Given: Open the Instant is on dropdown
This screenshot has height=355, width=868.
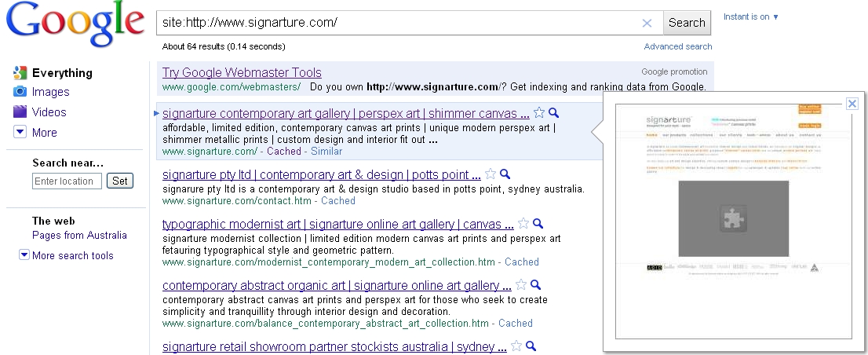Looking at the screenshot, I should click(750, 16).
